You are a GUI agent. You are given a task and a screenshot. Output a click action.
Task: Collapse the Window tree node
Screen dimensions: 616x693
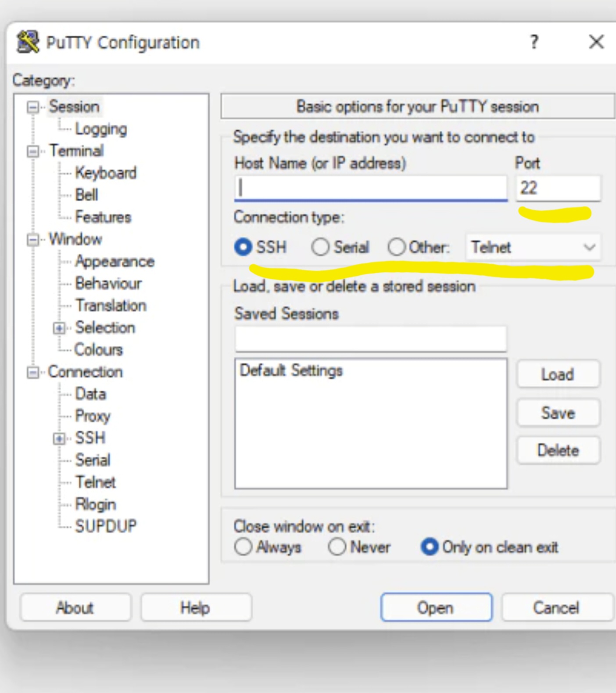click(x=33, y=240)
